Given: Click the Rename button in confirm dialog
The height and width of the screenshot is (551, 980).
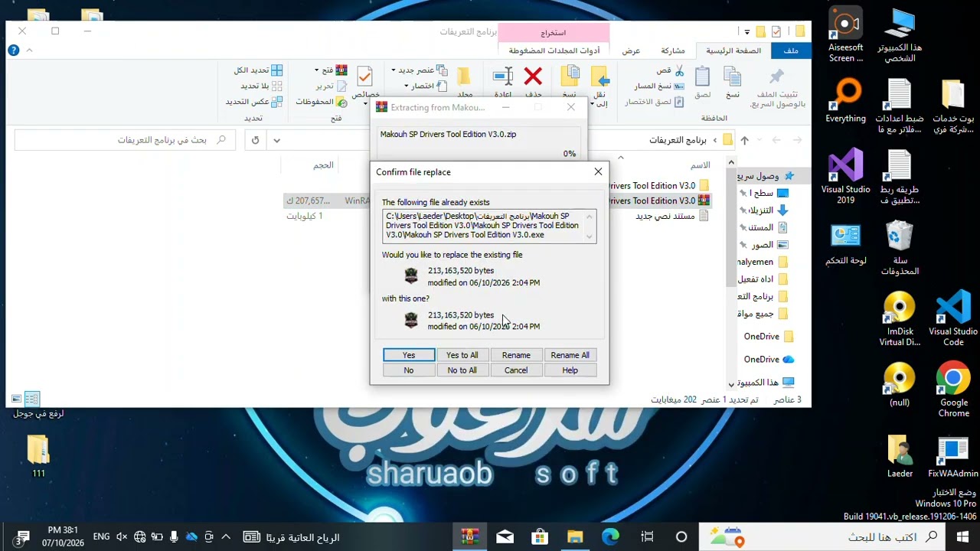Looking at the screenshot, I should coord(516,355).
